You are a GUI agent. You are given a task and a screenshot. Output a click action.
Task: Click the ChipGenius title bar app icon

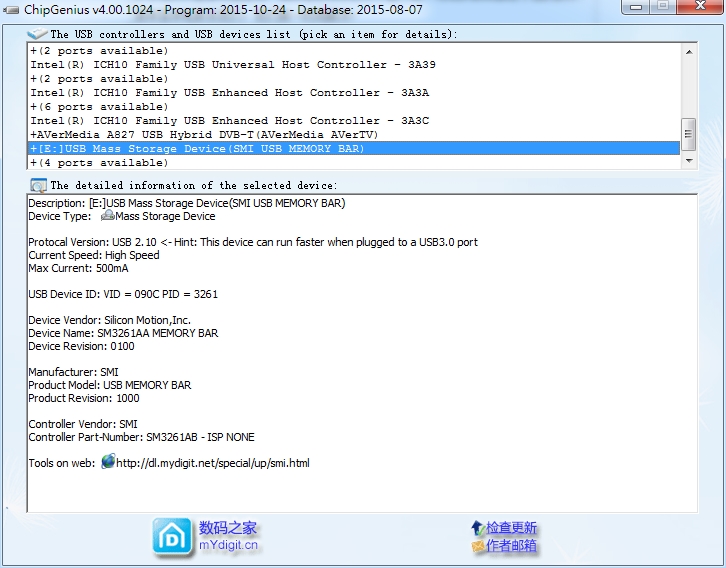[11, 9]
